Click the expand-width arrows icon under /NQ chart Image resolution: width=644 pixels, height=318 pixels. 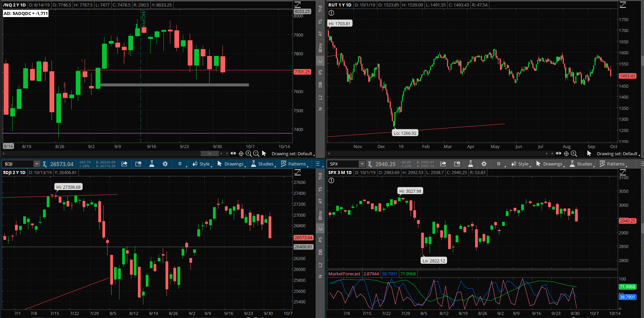coord(233,154)
